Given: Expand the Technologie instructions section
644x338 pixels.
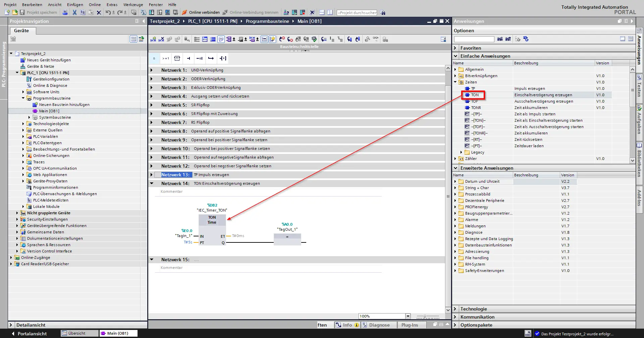Looking at the screenshot, I should (x=455, y=309).
